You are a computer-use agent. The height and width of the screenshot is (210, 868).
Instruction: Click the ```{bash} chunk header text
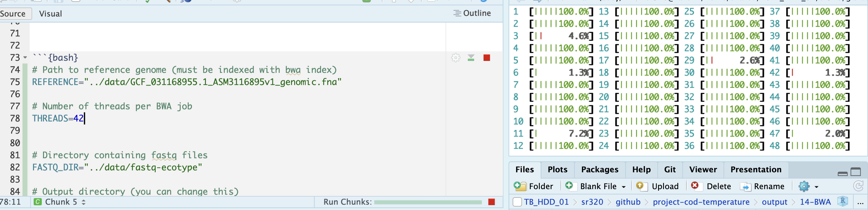tap(55, 58)
